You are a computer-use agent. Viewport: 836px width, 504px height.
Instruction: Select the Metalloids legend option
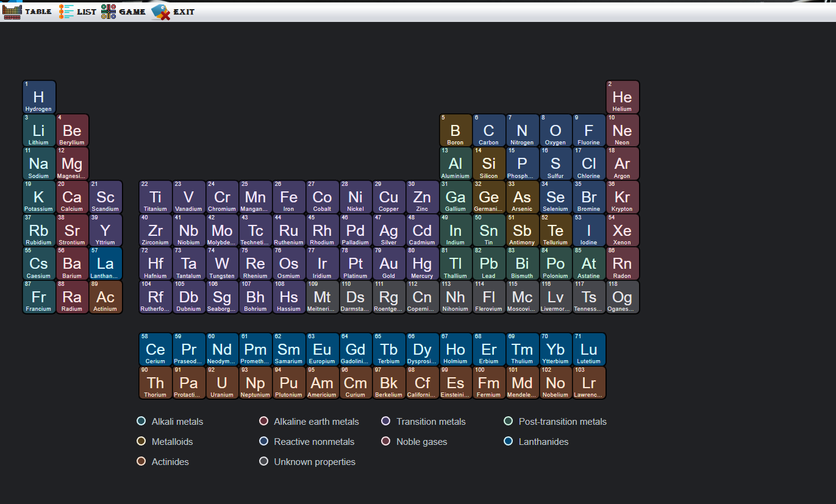pos(141,441)
